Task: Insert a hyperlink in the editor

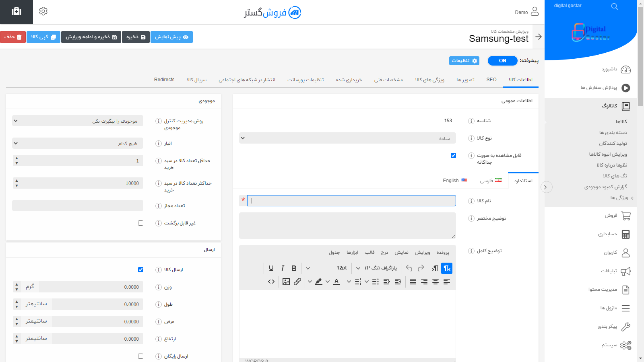Action: [297, 282]
